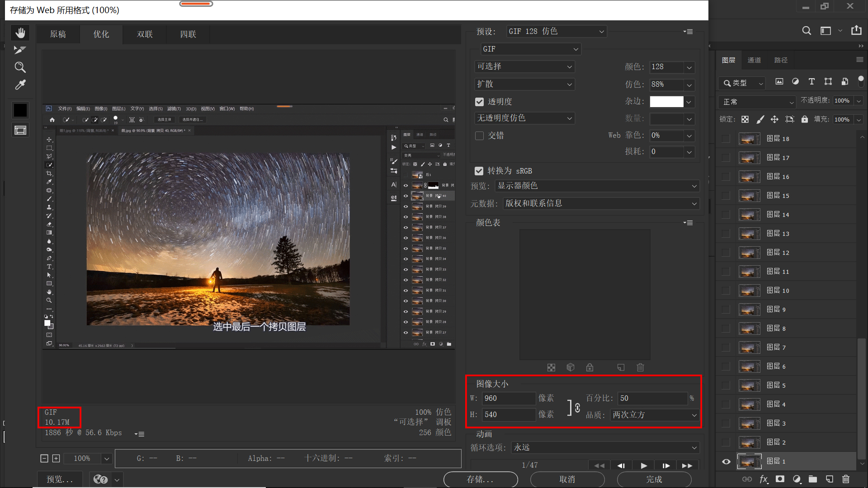Click the 存储... save button
Viewport: 868px width, 488px height.
point(480,479)
